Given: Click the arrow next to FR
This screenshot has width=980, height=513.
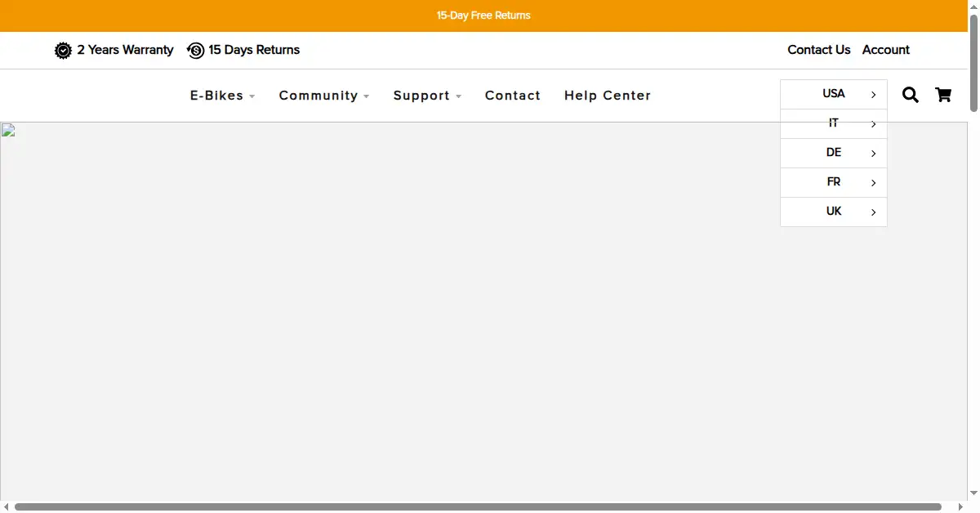Looking at the screenshot, I should click(873, 183).
